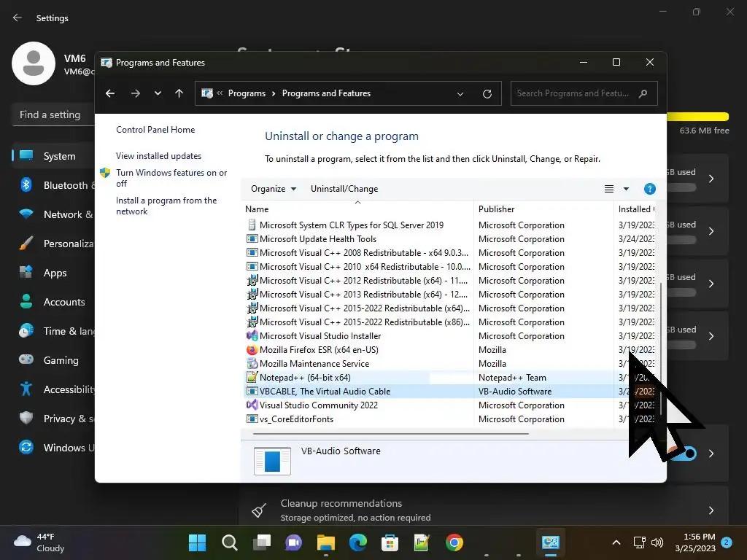Click Privacy shield icon in Settings

[26, 418]
